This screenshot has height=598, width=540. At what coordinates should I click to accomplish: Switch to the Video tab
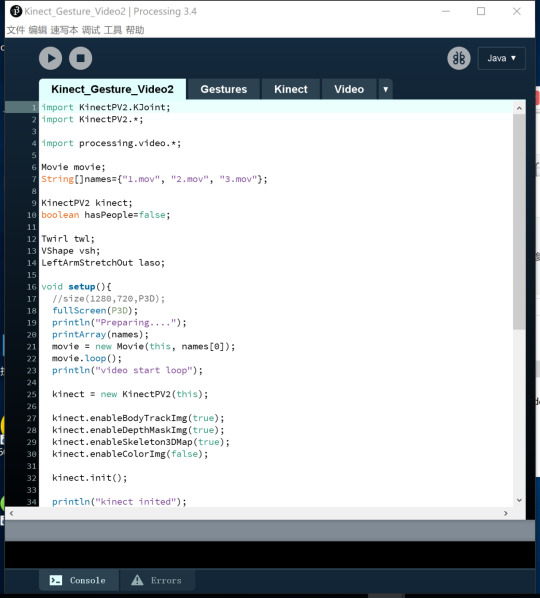coord(349,89)
